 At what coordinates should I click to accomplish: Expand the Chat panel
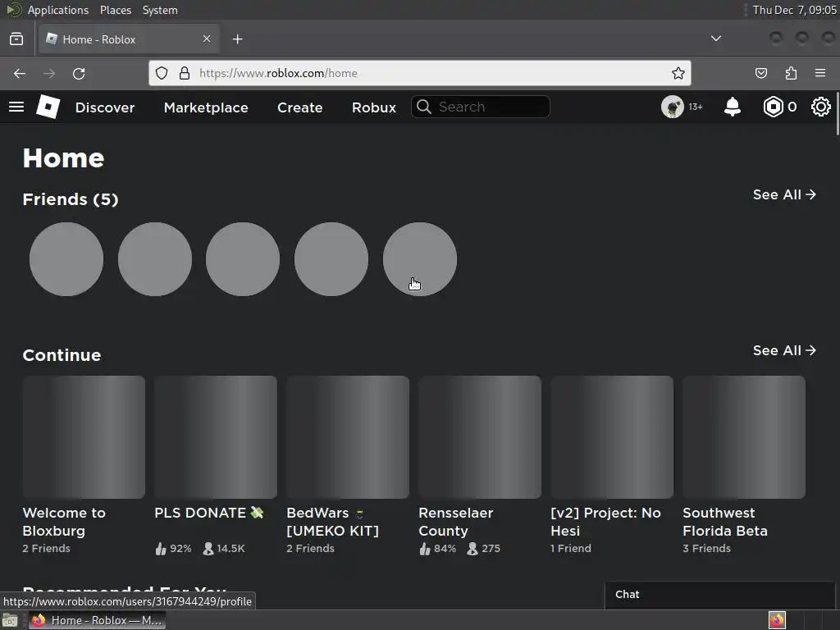click(719, 595)
